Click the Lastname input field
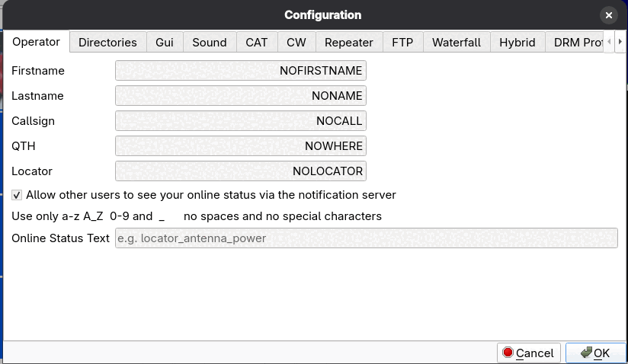628x364 pixels. 241,96
